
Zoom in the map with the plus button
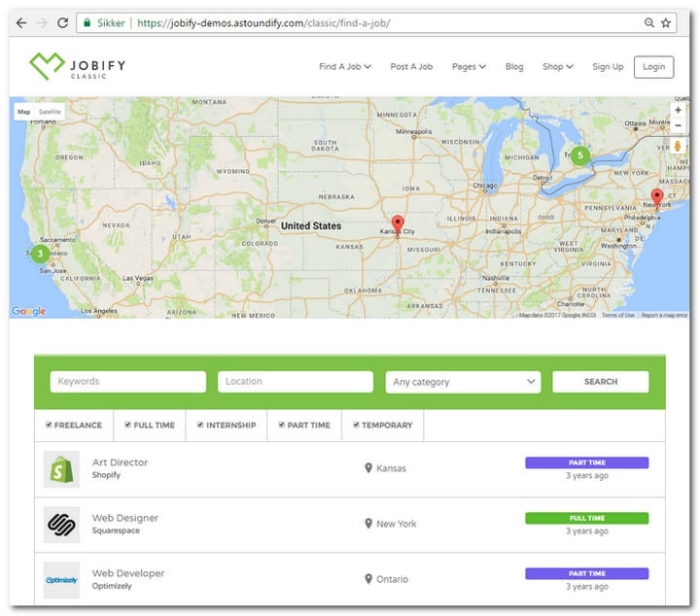click(x=678, y=110)
